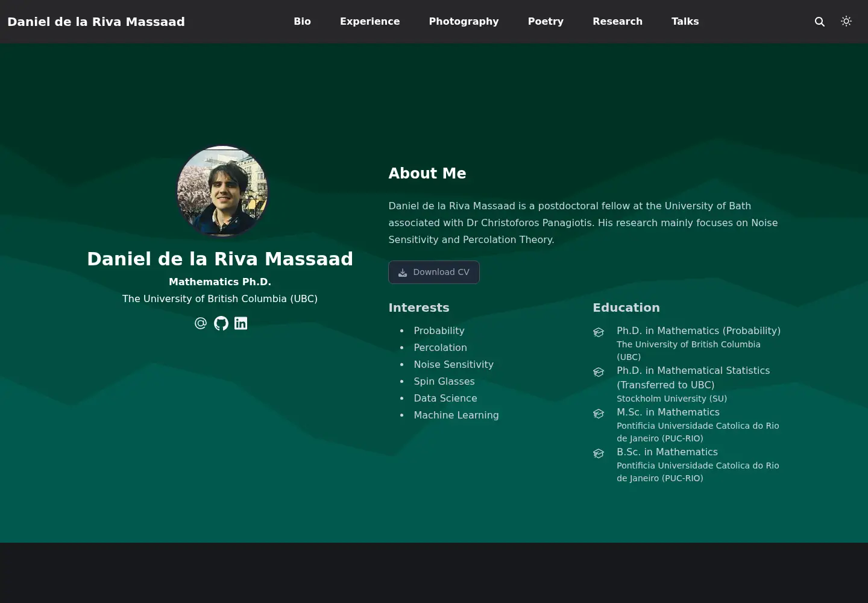The width and height of the screenshot is (868, 603).
Task: Click 'Spin Glasses' in the Interests list
Action: pos(444,381)
